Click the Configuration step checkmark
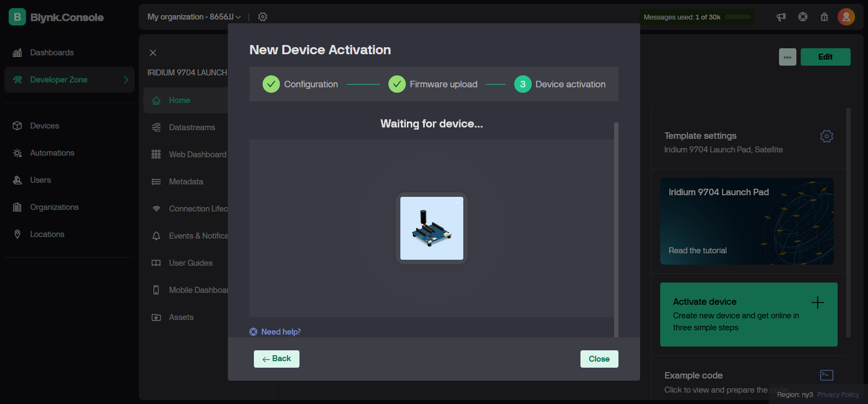 coord(271,84)
